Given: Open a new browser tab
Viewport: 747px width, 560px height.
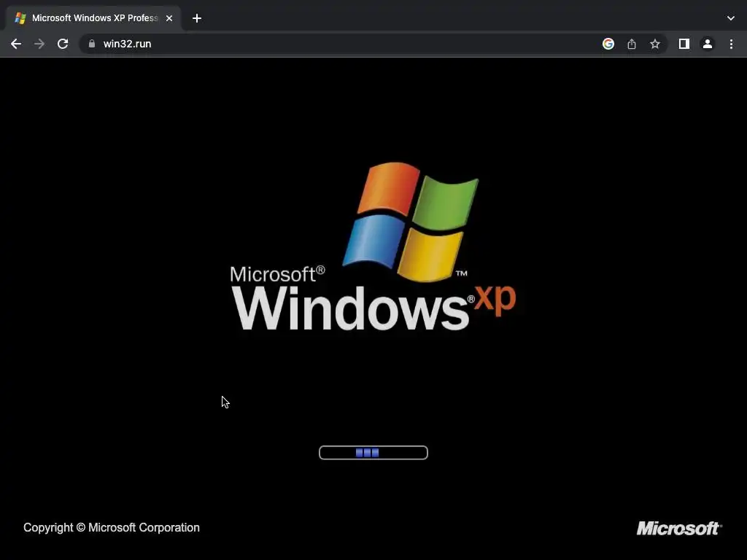Looking at the screenshot, I should pos(197,18).
